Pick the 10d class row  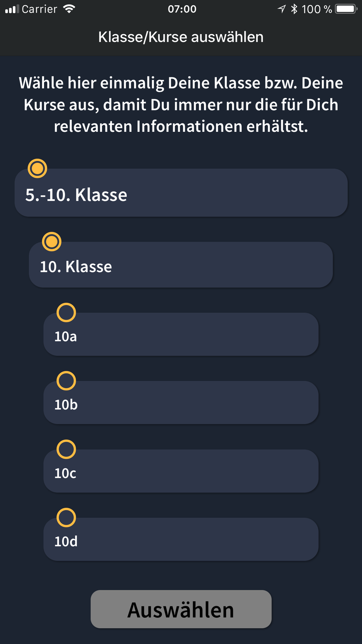pos(181,541)
